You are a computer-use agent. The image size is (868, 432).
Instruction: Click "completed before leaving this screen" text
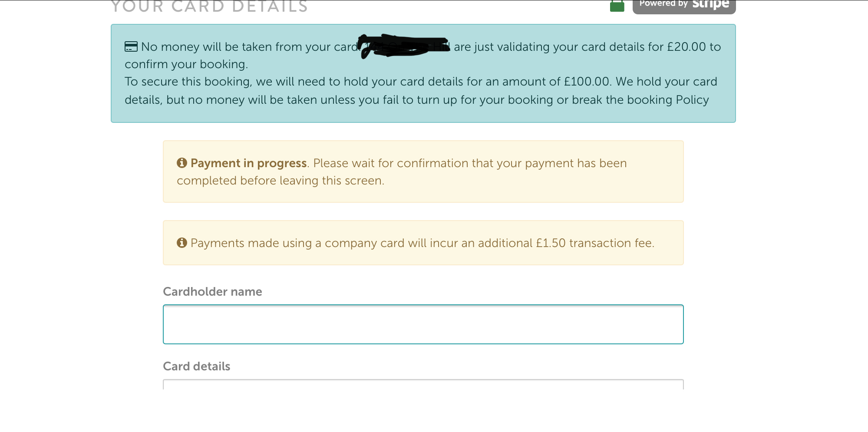[x=280, y=181]
